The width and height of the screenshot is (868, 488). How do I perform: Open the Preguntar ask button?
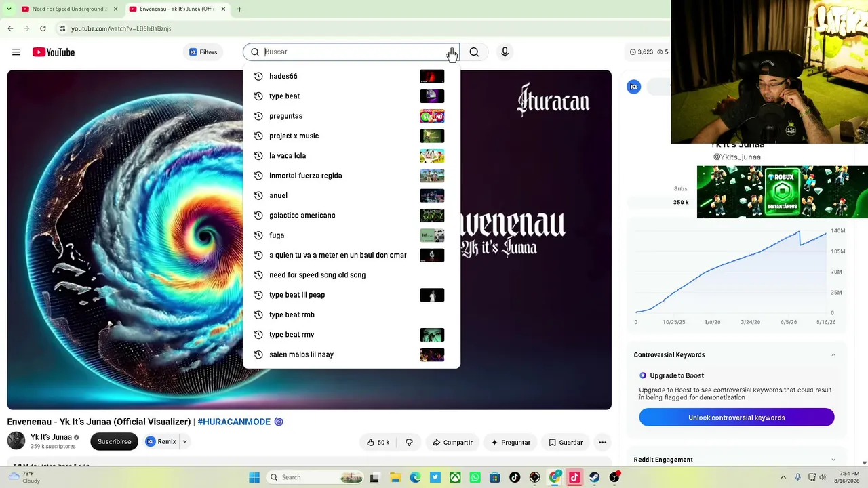pos(511,443)
